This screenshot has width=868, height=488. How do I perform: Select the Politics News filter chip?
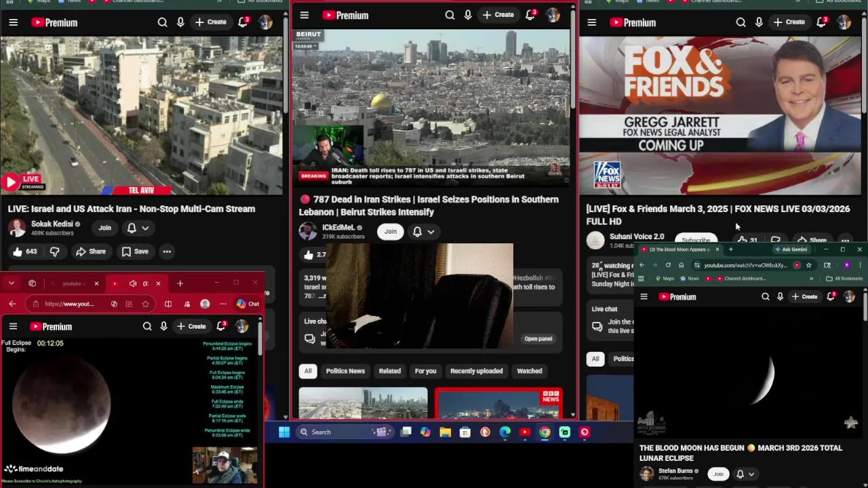(345, 371)
